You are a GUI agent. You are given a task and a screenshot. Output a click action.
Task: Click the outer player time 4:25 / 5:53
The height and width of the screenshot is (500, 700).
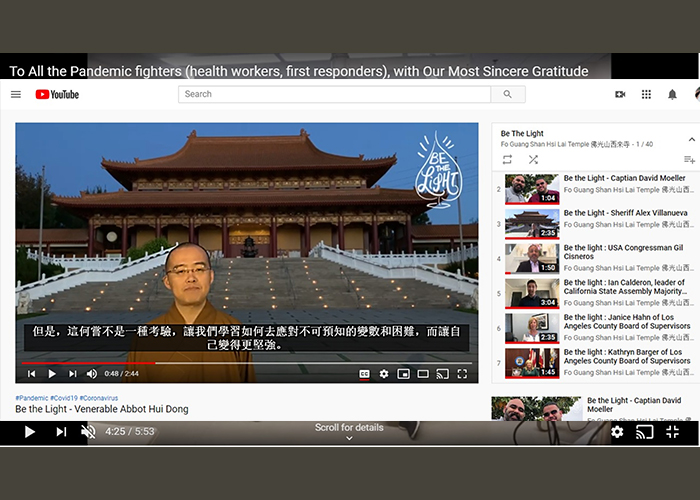tap(129, 432)
